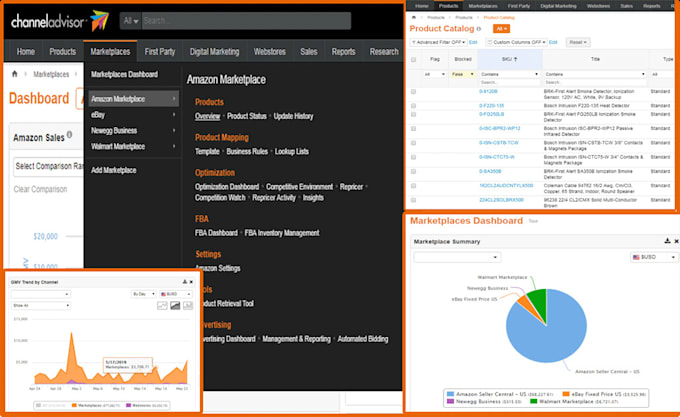The image size is (680, 417).
Task: Check the box for SKU 0-SA350B
Action: [413, 172]
